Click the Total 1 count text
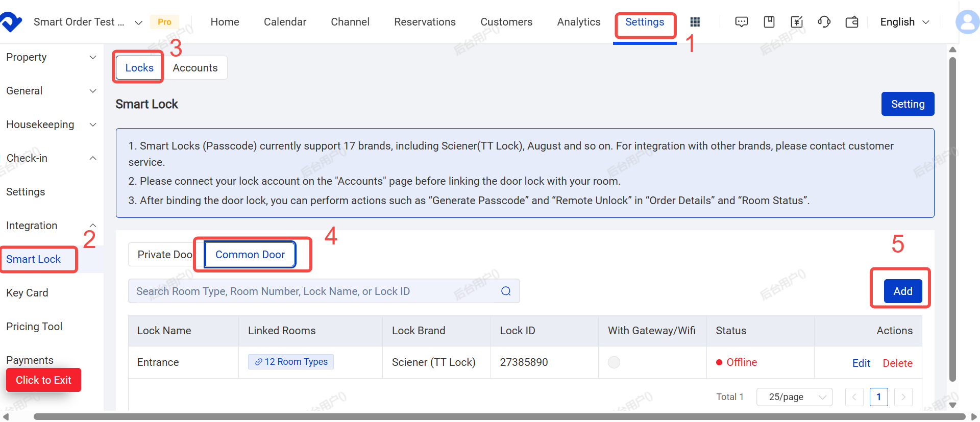Screen dimensions: 980x422 click(730, 397)
